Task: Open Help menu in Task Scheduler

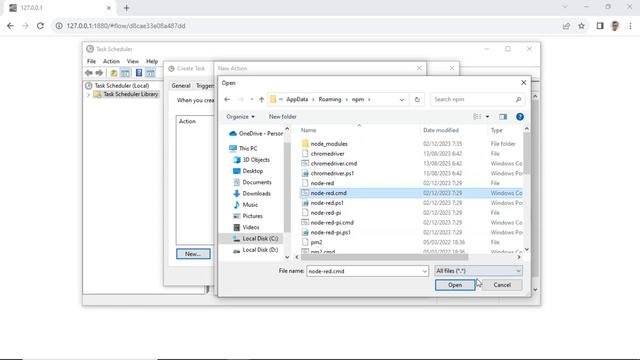Action: coord(152,61)
